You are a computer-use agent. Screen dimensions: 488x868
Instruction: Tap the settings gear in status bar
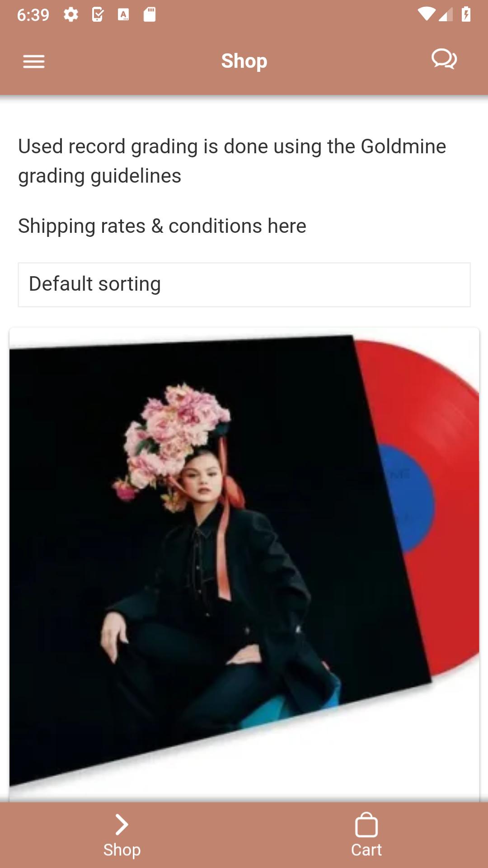point(71,15)
